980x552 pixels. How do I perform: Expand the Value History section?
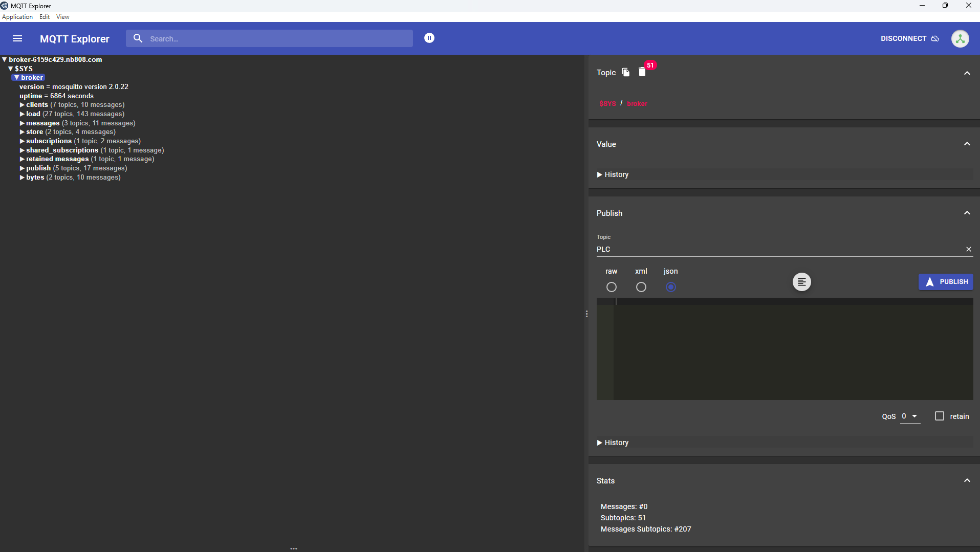pos(613,174)
